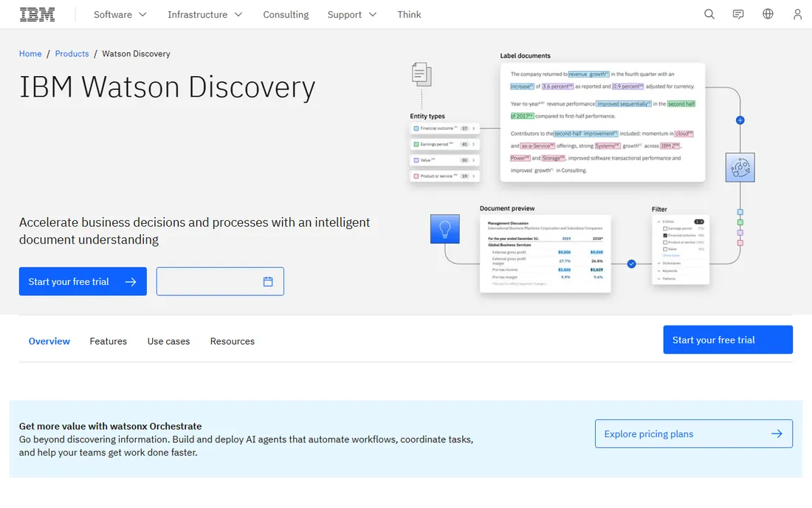This screenshot has height=508, width=812.
Task: Click the 'Get more value with watsonx Orchestrate' heading
Action: coord(110,426)
